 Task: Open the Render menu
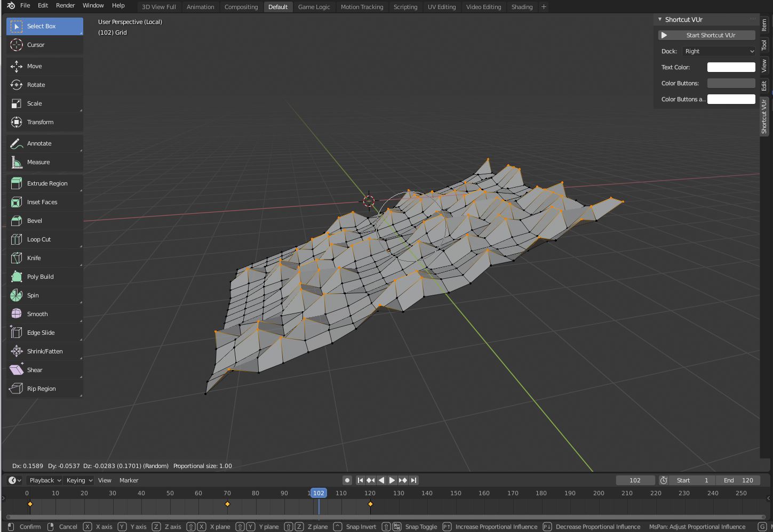pos(65,5)
